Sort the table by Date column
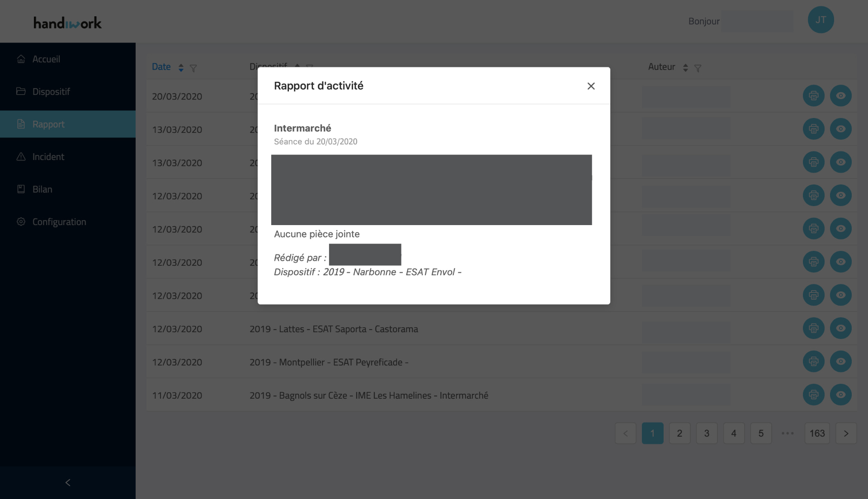The width and height of the screenshot is (868, 499). pos(181,67)
